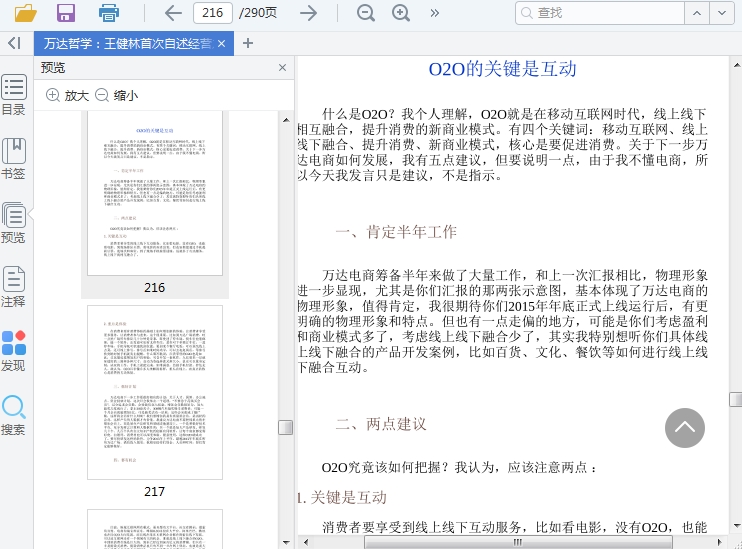Viewport: 742px width, 549px height.
Task: Save the document with the floppy icon
Action: [x=66, y=13]
